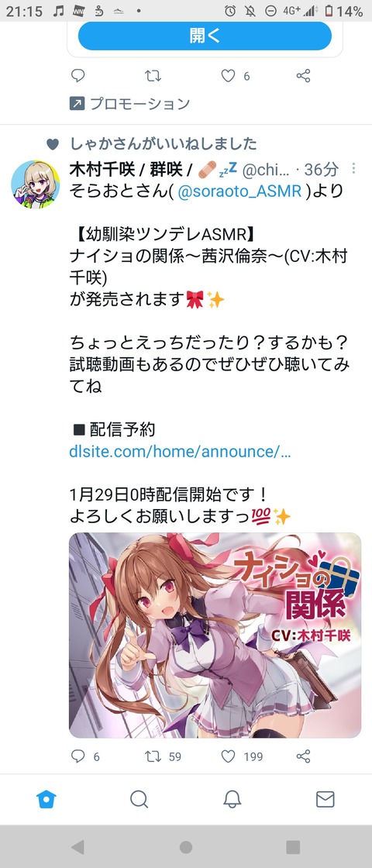Open the Messages envelope tab
Image resolution: width=372 pixels, height=868 pixels.
click(x=325, y=799)
